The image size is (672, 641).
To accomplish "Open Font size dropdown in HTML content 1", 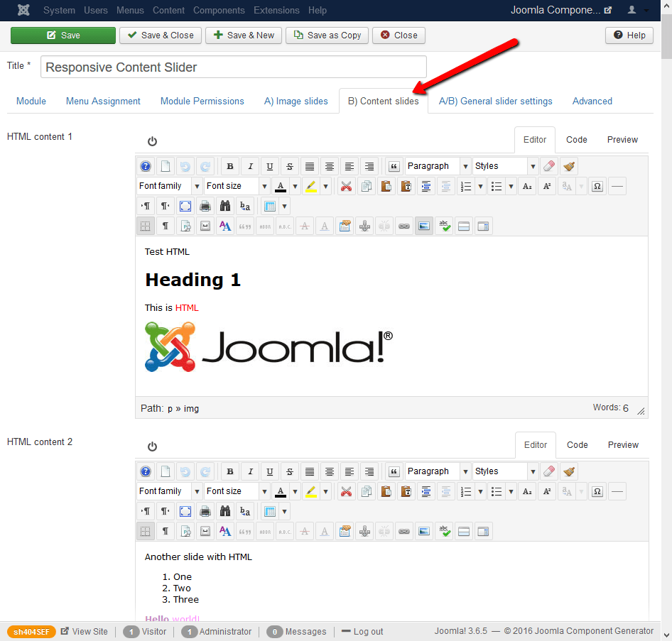I will click(x=237, y=186).
